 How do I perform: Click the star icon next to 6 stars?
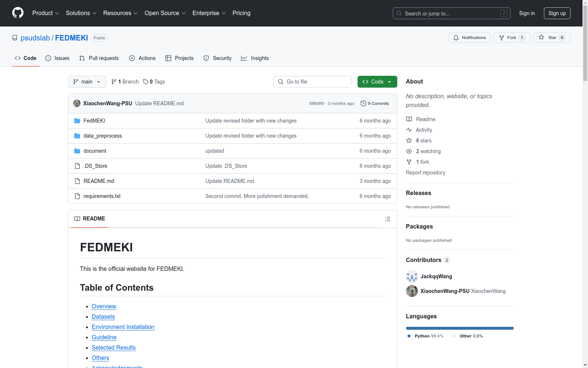409,141
